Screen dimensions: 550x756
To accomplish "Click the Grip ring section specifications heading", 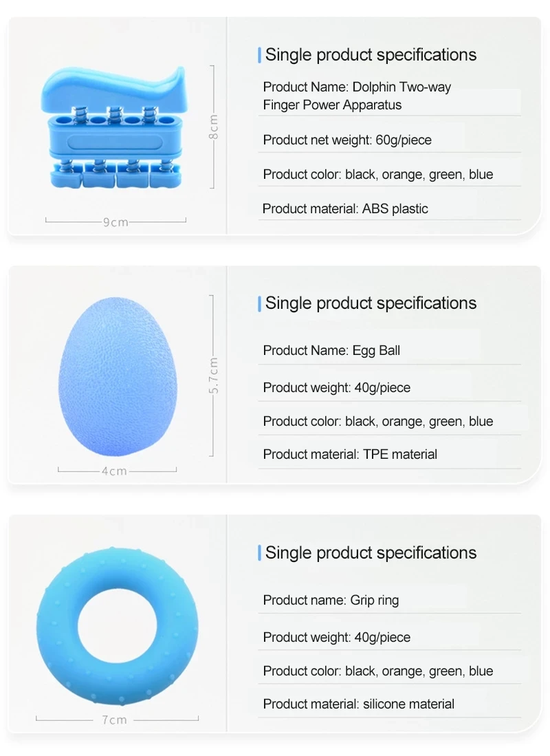I will (371, 553).
